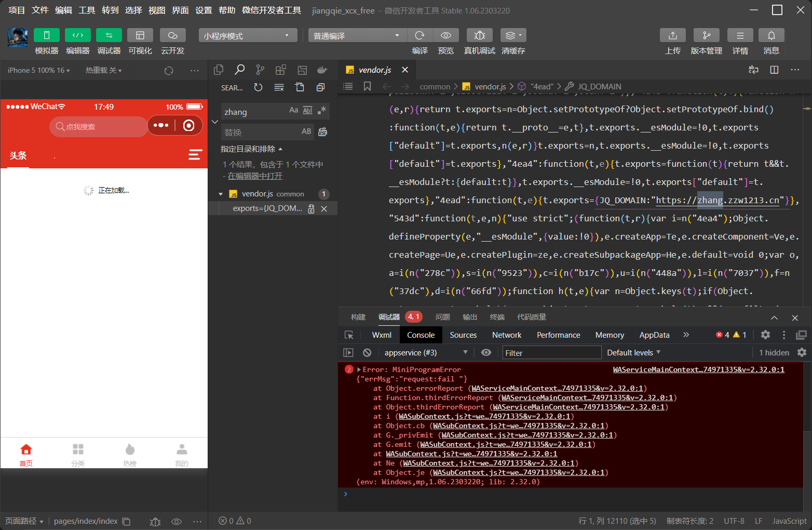
Task: Click the JQ_DOMAIN breadcrumb item
Action: (593, 86)
